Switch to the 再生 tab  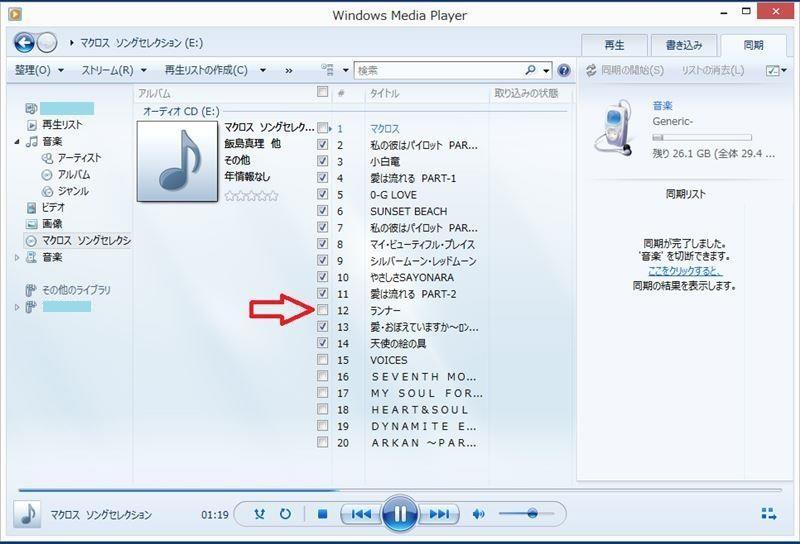(614, 45)
